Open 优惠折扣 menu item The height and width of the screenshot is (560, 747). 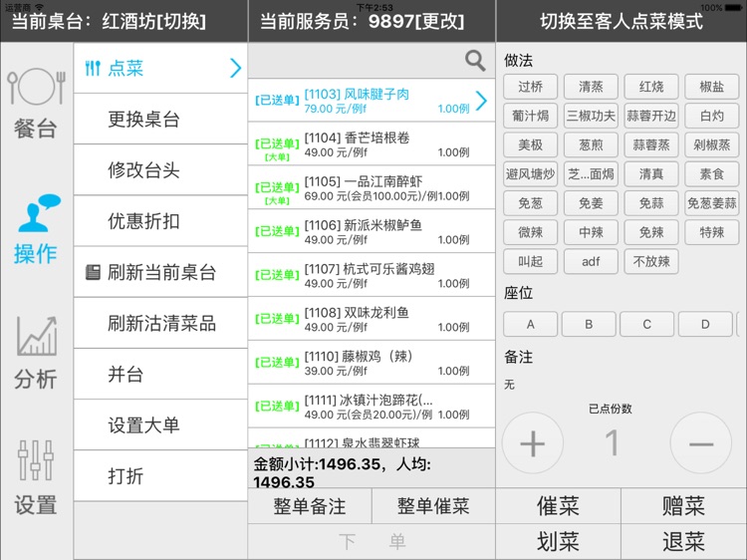point(160,221)
